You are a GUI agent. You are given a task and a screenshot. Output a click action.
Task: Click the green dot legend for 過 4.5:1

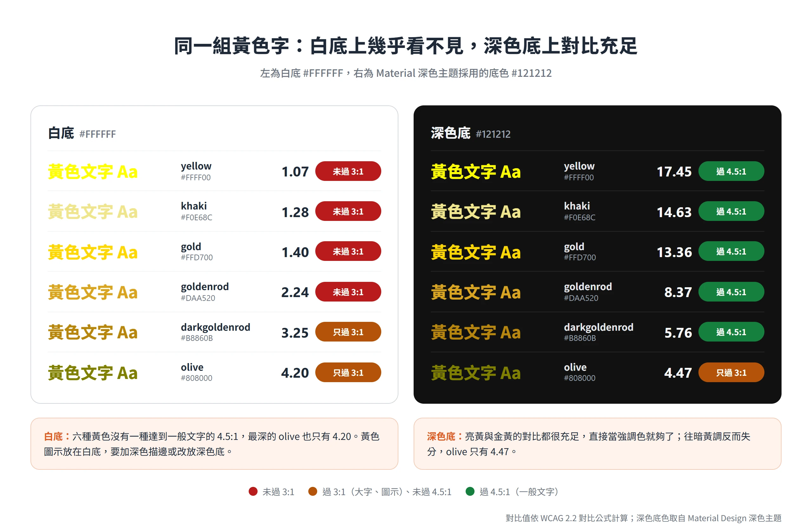[470, 491]
